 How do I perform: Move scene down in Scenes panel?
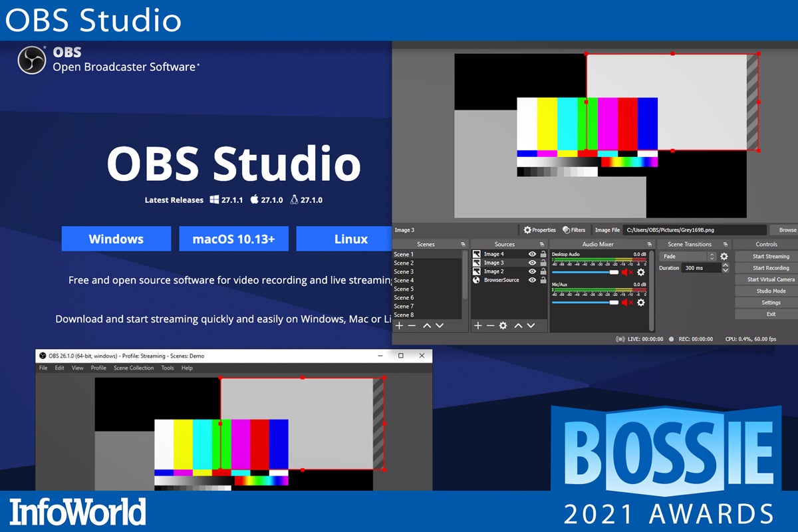440,325
